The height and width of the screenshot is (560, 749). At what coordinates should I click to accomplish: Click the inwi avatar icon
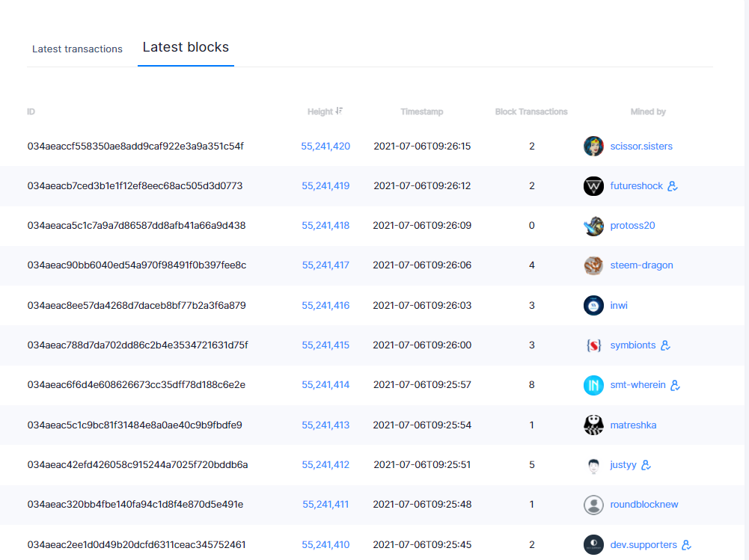[593, 305]
